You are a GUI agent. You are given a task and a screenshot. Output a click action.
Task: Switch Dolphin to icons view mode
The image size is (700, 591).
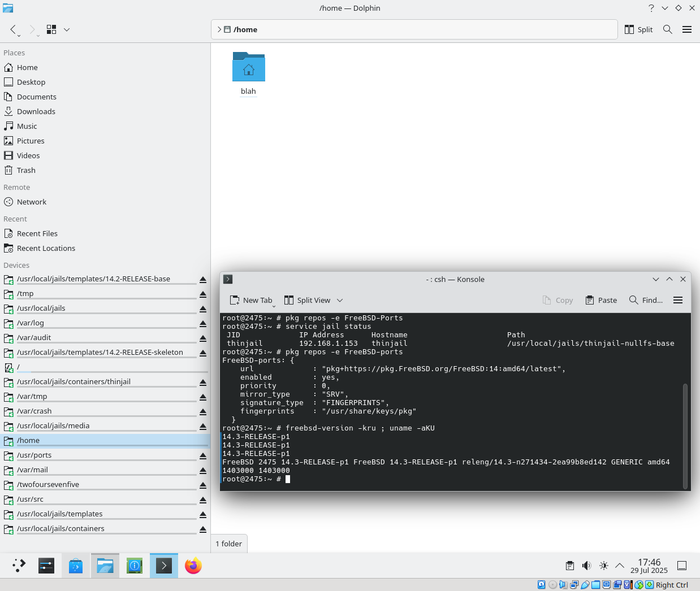tap(51, 29)
